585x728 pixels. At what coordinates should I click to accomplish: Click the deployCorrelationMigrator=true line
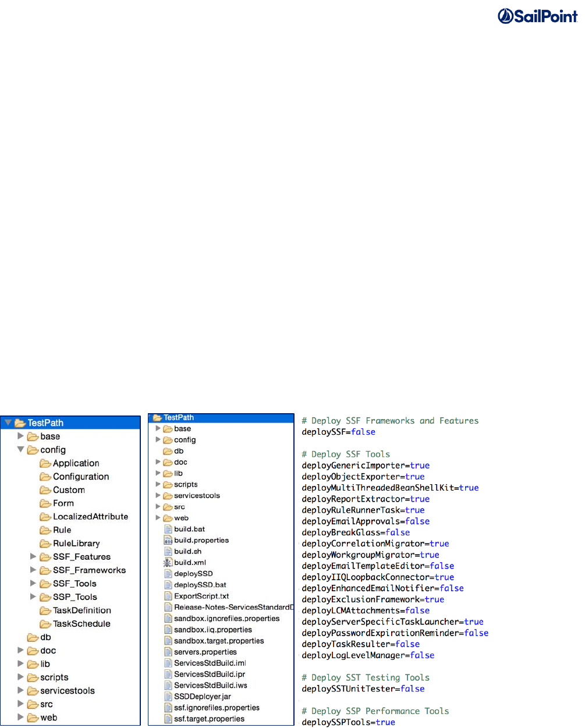point(375,544)
